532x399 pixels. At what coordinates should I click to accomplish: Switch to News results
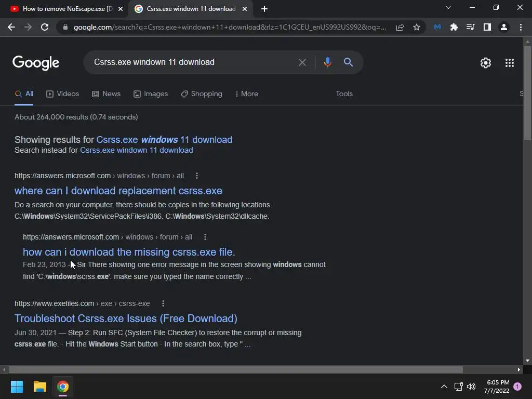(x=106, y=94)
